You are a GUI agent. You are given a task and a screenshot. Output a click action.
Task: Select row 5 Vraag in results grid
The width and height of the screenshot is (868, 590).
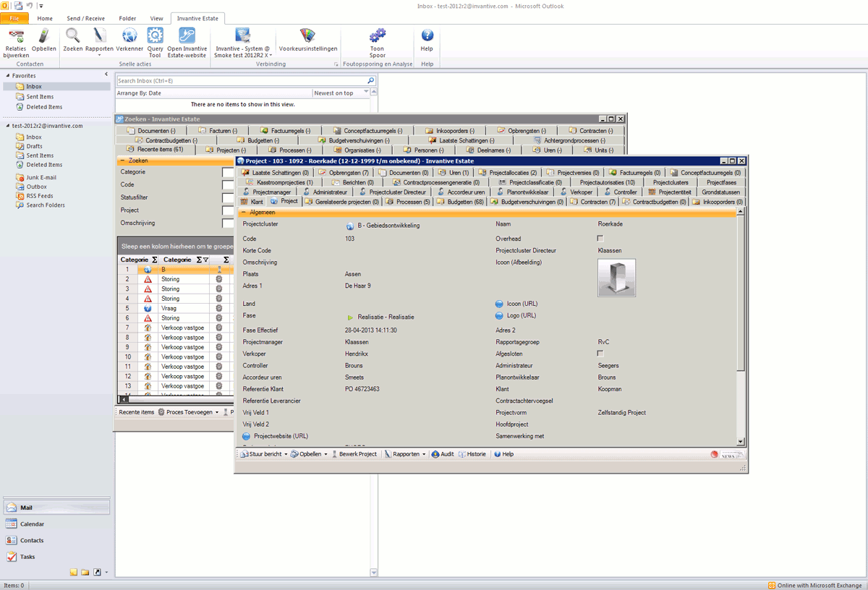(x=176, y=308)
